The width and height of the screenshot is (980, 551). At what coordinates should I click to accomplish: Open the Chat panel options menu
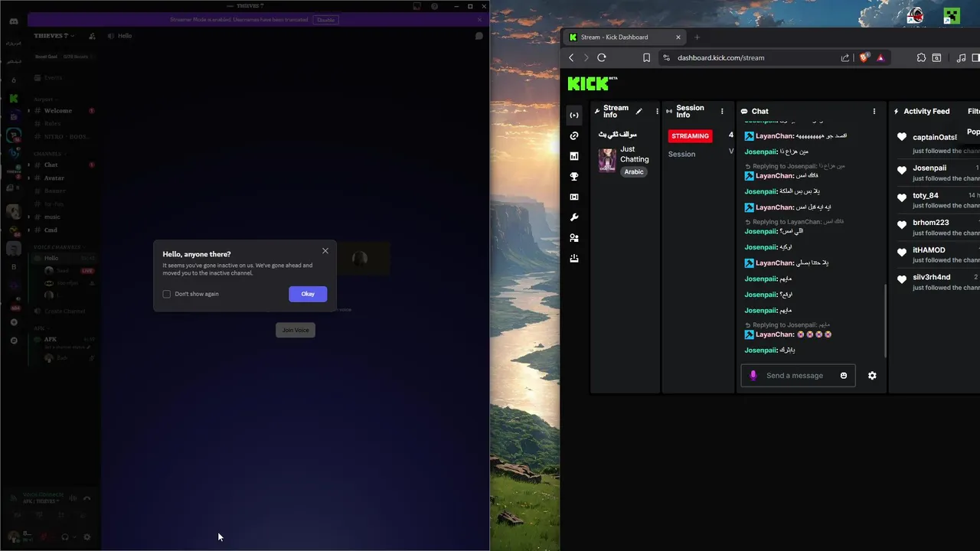(874, 111)
